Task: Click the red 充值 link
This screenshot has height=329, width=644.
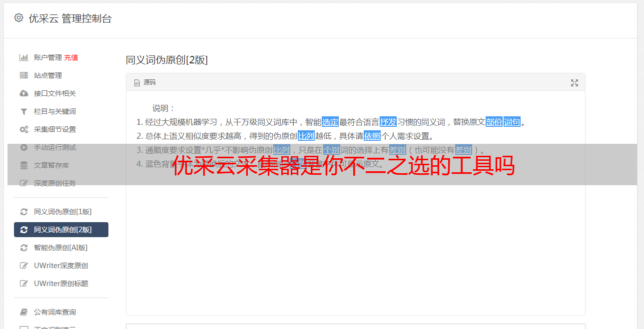Action: click(x=71, y=57)
